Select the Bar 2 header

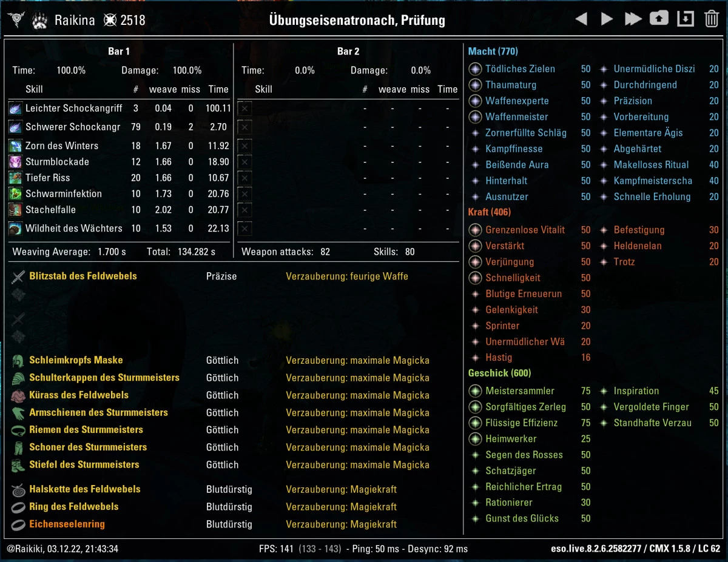348,52
